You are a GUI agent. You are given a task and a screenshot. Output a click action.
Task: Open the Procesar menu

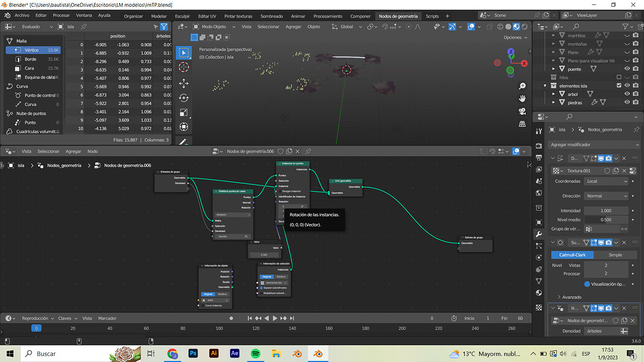[x=61, y=15]
